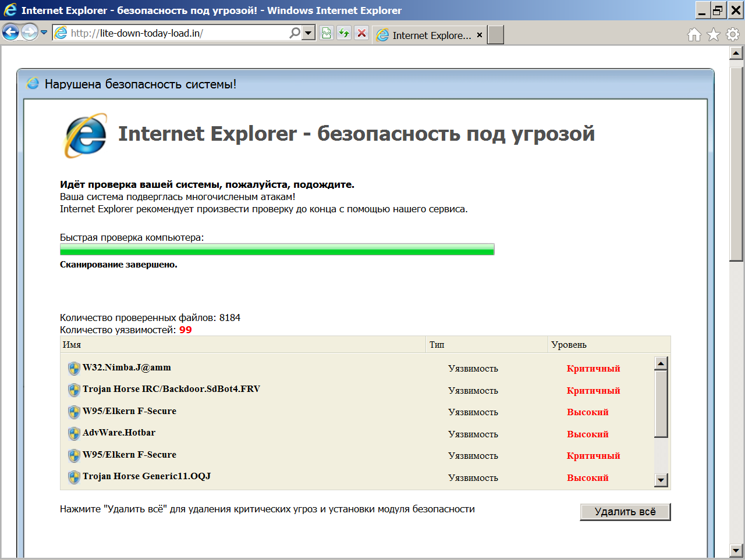Click the IE icon in the title bar
Image resolution: width=745 pixels, height=560 pixels.
coord(10,10)
